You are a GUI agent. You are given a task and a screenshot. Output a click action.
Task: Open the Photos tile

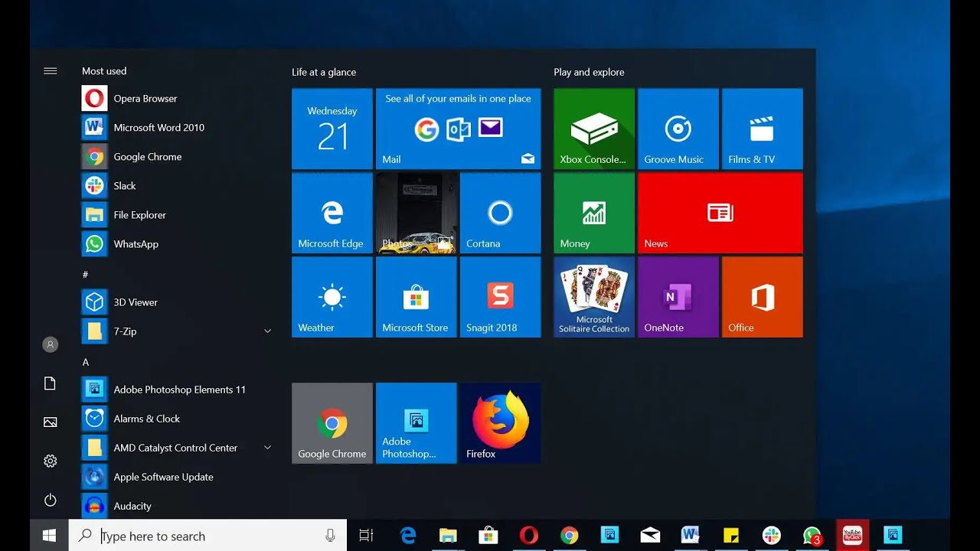(416, 213)
